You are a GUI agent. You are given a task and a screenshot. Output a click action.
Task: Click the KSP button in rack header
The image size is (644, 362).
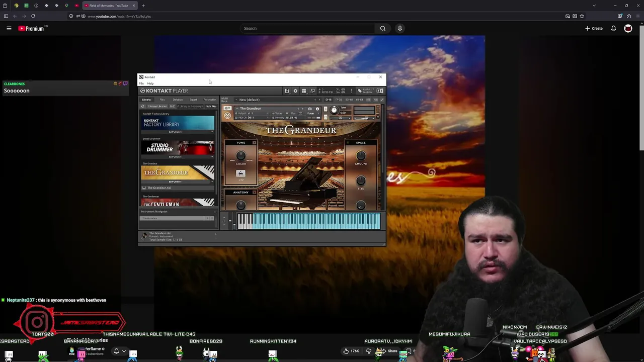368,100
